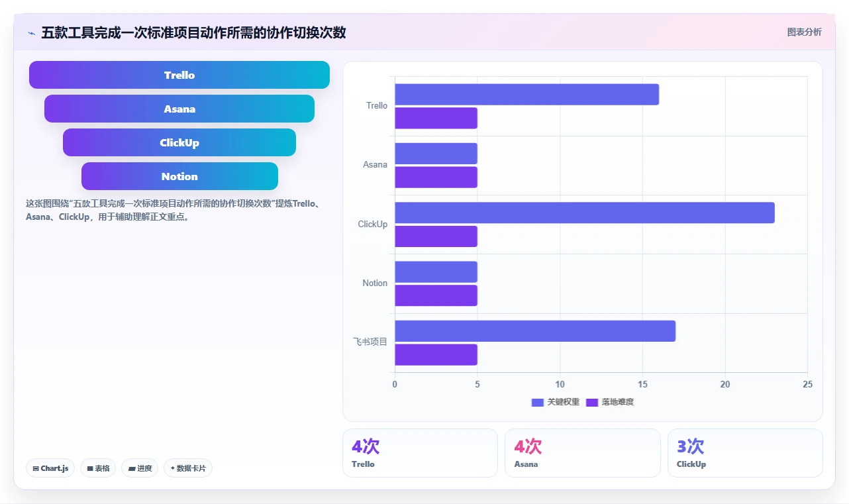Click the 关键权重 legend color swatch
The image size is (849, 504).
click(x=538, y=403)
